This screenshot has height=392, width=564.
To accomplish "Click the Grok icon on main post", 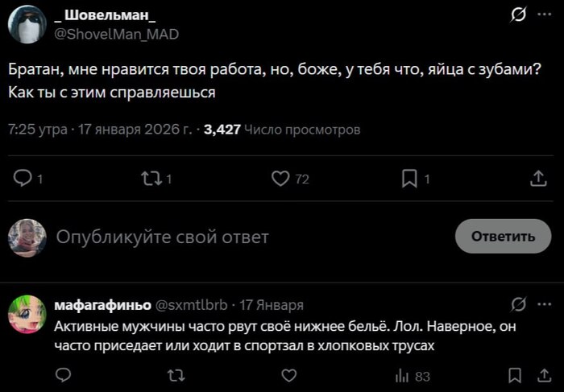I will (520, 15).
